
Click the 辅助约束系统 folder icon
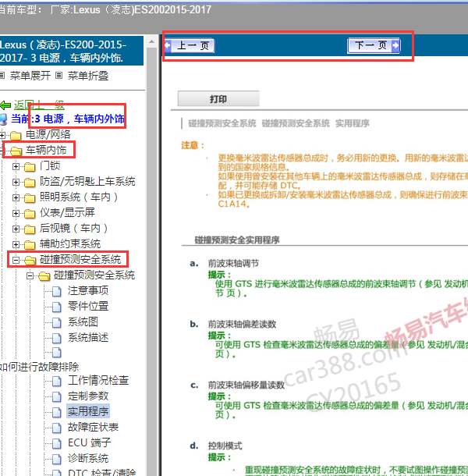click(30, 245)
